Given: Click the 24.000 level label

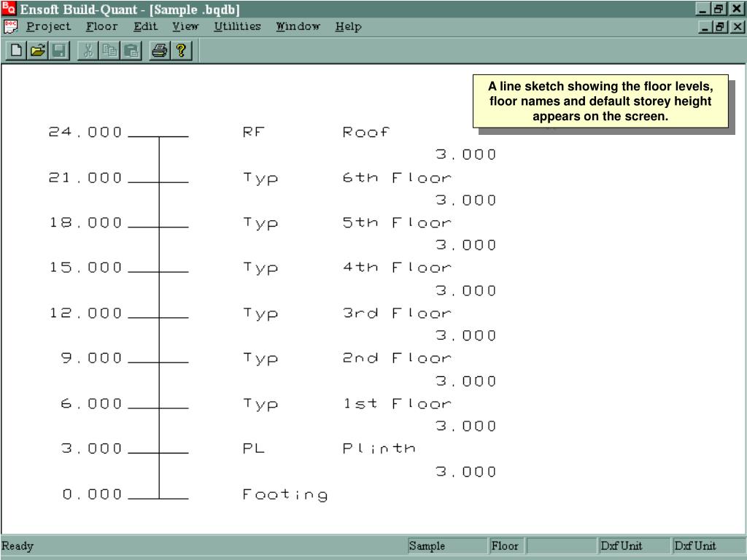Looking at the screenshot, I should point(85,132).
